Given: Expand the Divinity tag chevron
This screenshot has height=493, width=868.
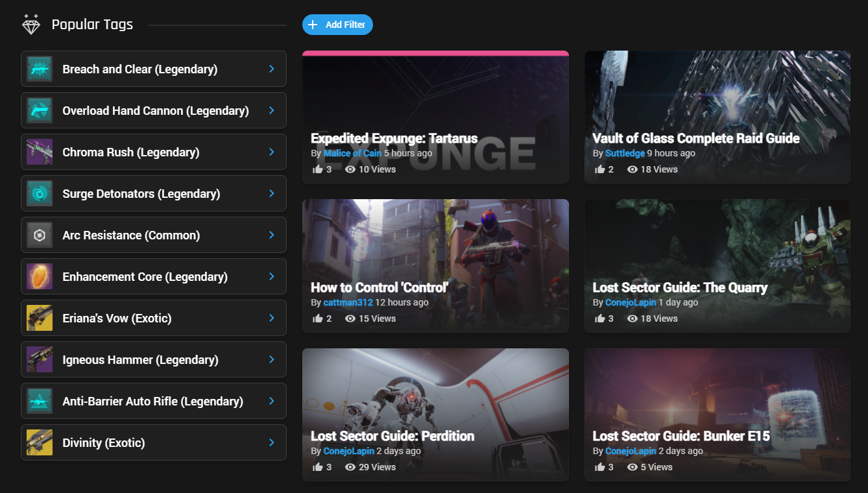Looking at the screenshot, I should [272, 442].
